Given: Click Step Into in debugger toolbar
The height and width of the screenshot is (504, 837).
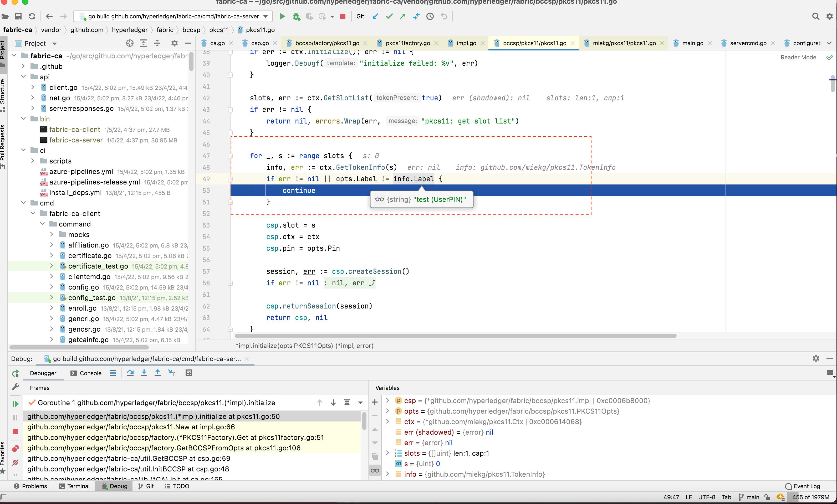Looking at the screenshot, I should pos(144,373).
